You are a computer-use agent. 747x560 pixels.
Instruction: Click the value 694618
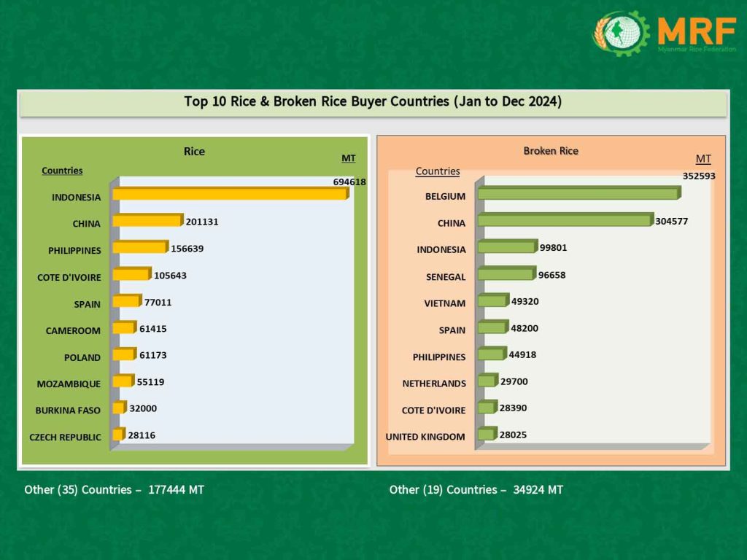[349, 182]
